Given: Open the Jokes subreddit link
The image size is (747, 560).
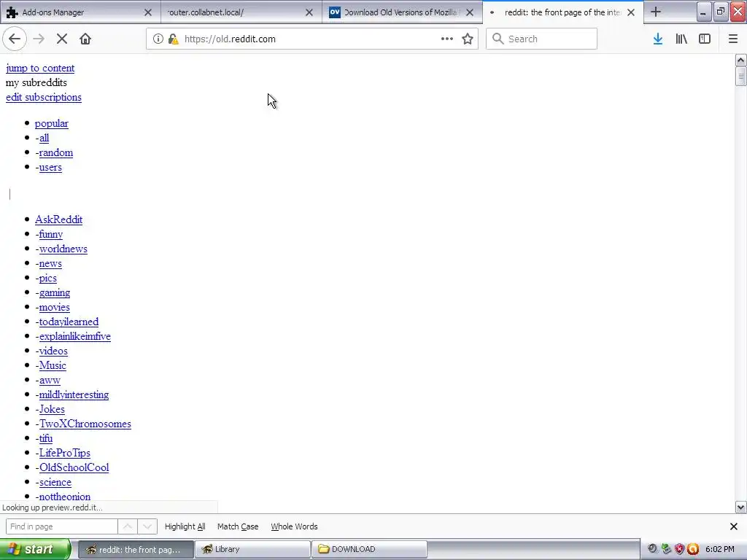Looking at the screenshot, I should click(x=52, y=409).
